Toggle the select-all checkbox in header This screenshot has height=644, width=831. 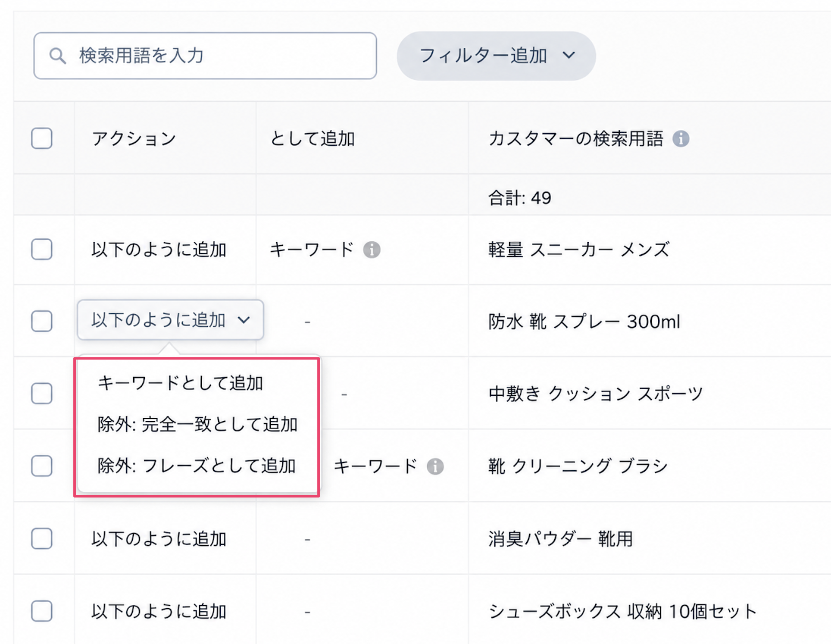(x=42, y=138)
